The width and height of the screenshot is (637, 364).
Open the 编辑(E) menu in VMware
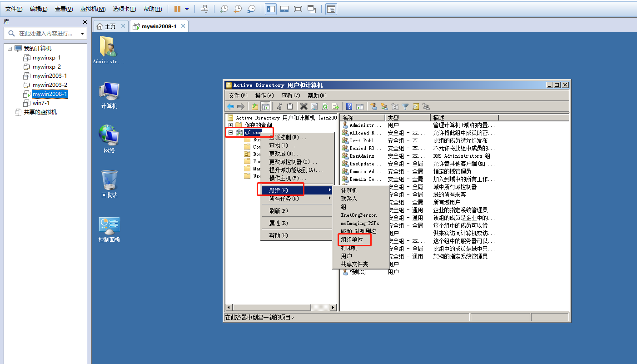(x=39, y=9)
